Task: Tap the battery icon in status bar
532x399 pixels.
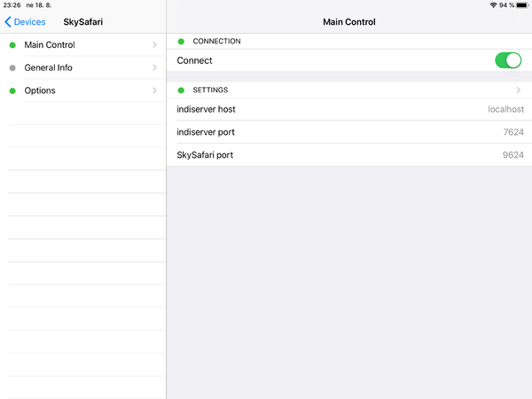Action: pyautogui.click(x=522, y=5)
